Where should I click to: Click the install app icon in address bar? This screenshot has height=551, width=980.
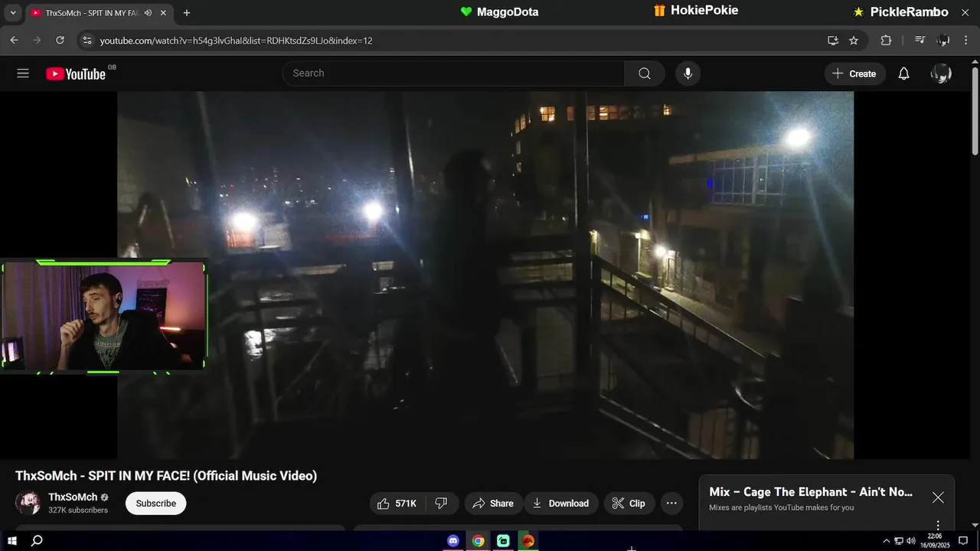[833, 41]
